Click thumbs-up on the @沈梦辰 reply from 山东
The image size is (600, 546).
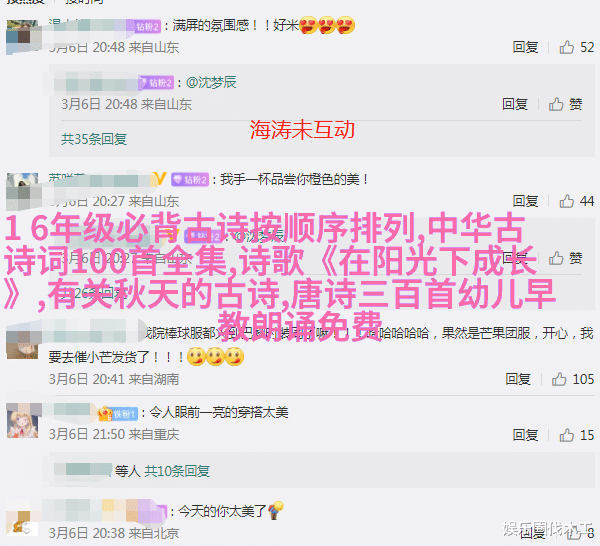(556, 104)
